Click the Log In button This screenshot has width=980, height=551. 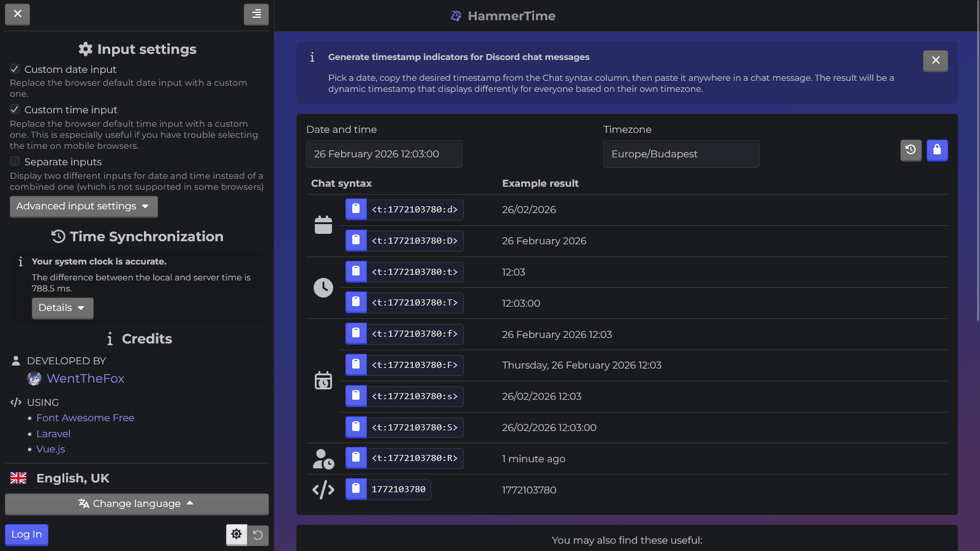tap(26, 534)
